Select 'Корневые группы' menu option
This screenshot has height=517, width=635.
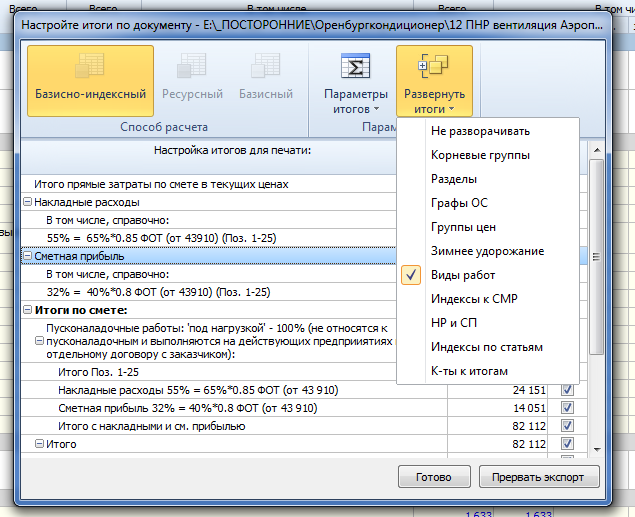pyautogui.click(x=488, y=155)
